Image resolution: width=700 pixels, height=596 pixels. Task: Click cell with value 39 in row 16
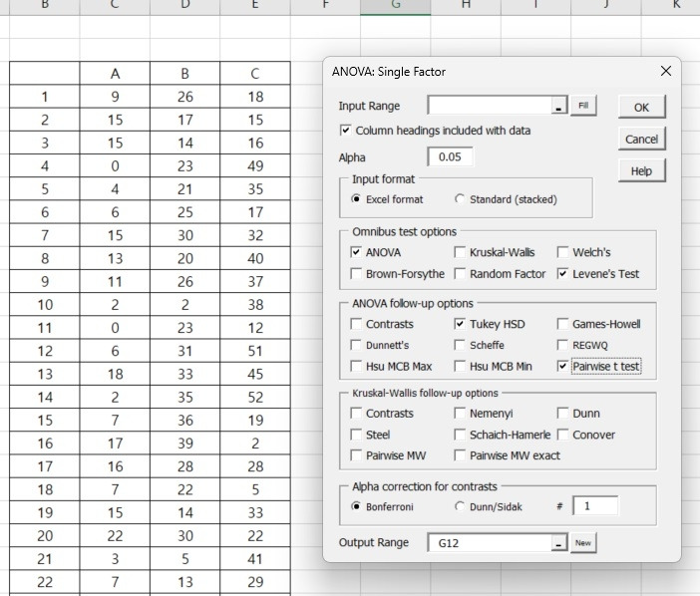click(x=184, y=444)
